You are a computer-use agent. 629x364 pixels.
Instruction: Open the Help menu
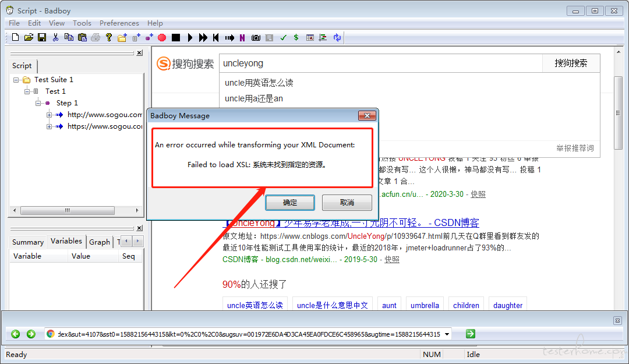point(155,23)
